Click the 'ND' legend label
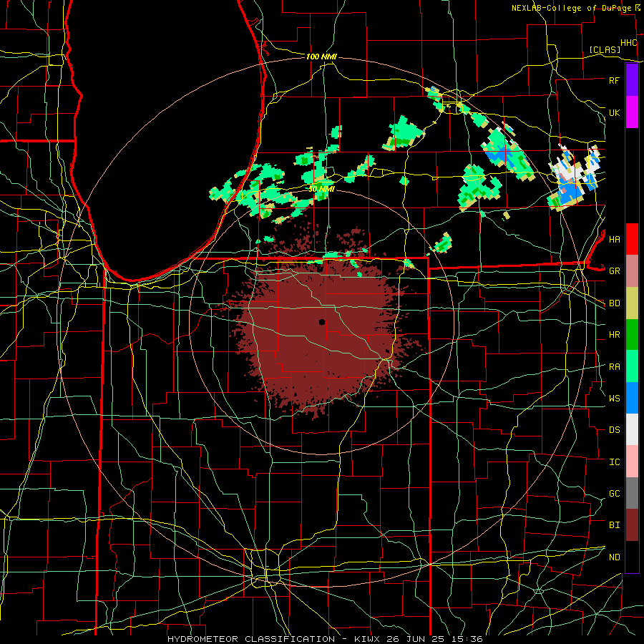 [x=615, y=557]
